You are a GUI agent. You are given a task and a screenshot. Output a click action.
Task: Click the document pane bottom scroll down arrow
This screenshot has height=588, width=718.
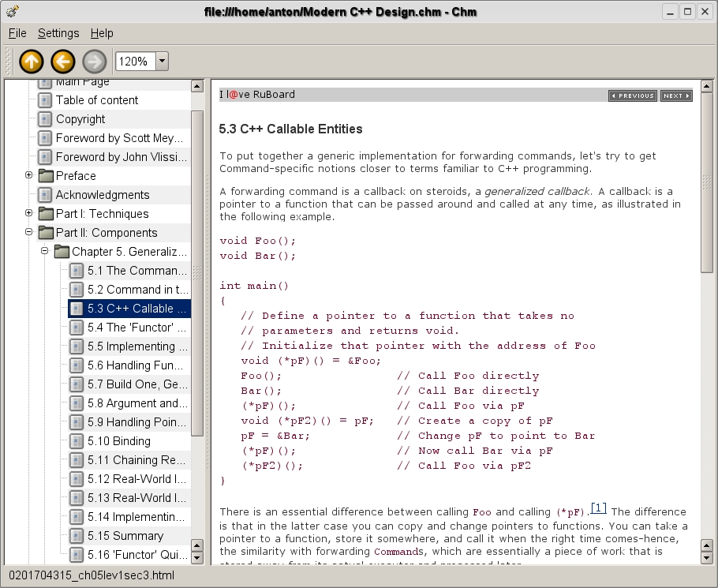point(706,558)
